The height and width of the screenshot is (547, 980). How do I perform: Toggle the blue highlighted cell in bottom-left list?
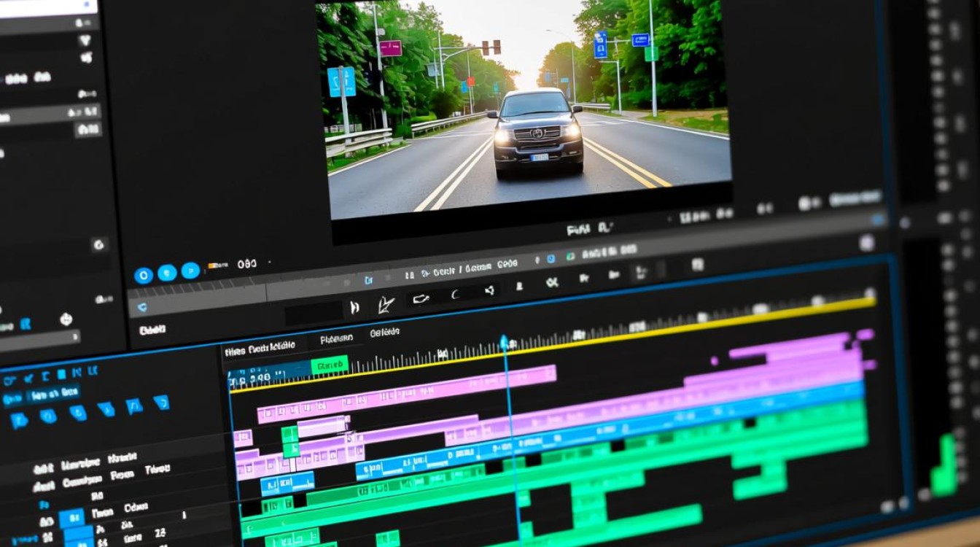tap(71, 518)
